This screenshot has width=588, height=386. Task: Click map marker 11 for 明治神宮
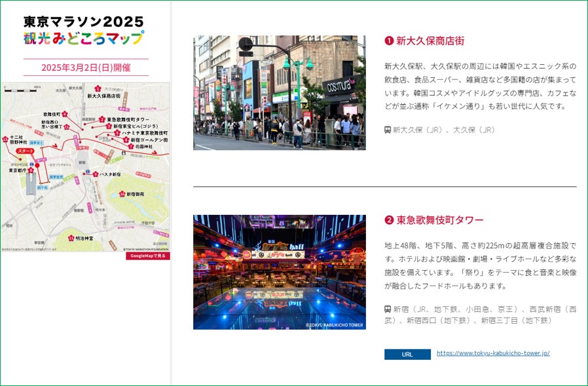71,238
